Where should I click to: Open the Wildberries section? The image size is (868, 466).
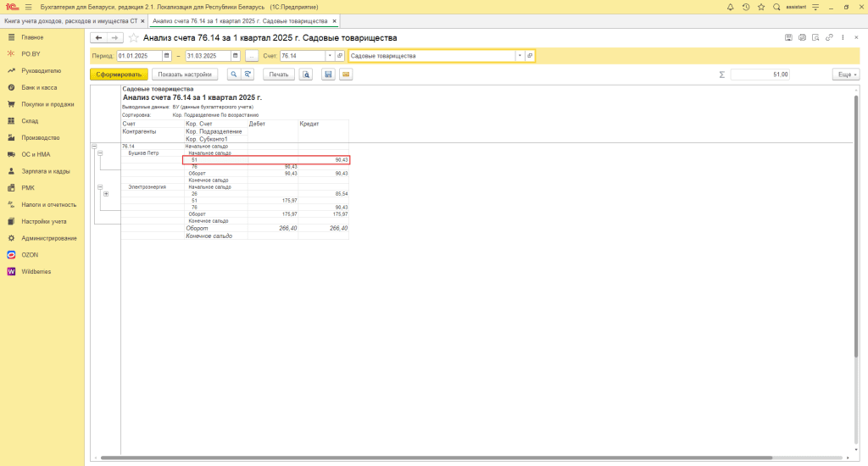click(x=36, y=272)
